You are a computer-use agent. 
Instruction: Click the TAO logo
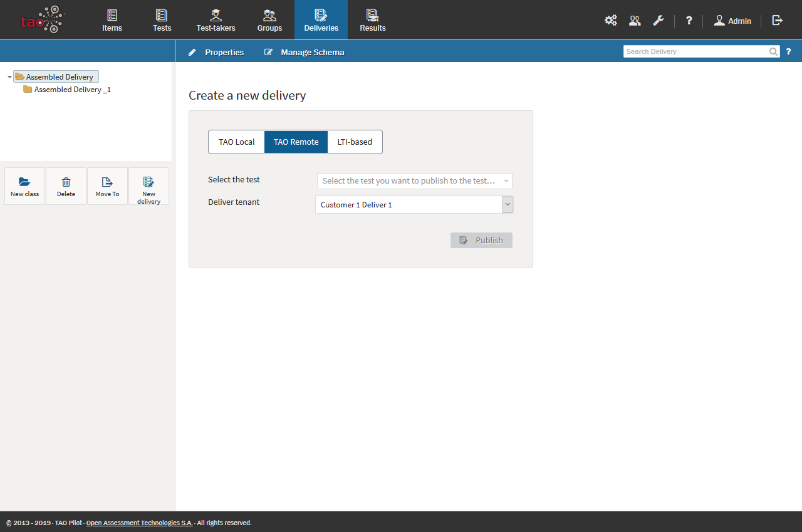pos(43,19)
